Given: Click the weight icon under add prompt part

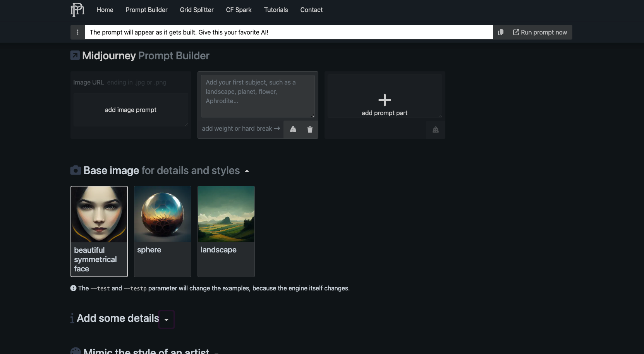Looking at the screenshot, I should coord(436,130).
